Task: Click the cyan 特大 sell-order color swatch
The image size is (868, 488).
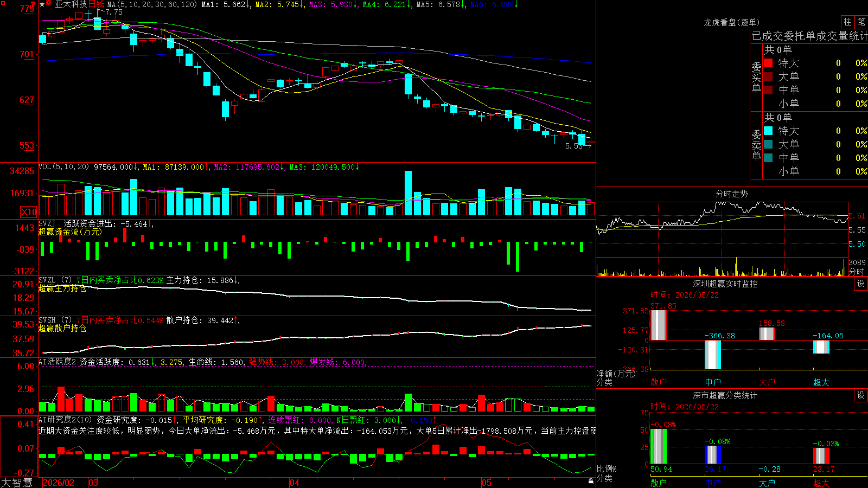Action: [768, 131]
